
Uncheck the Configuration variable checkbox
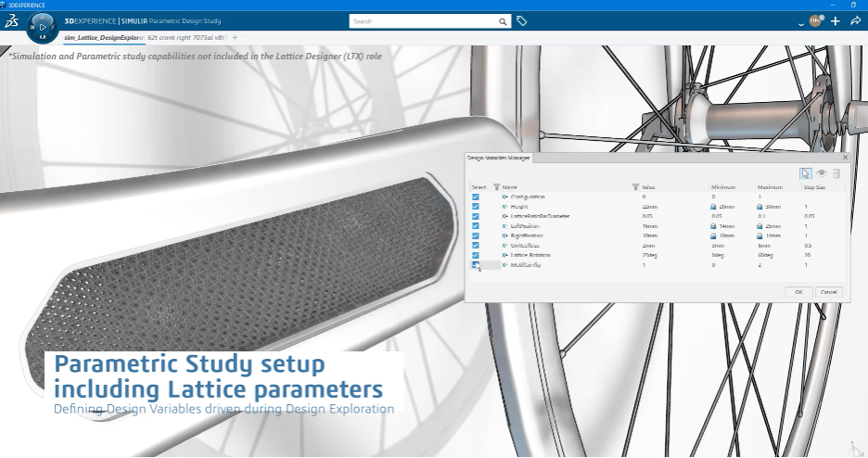tap(476, 197)
